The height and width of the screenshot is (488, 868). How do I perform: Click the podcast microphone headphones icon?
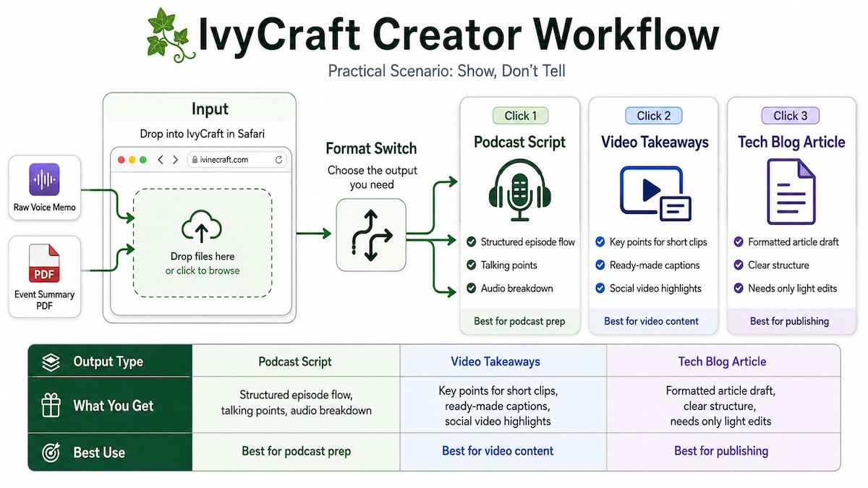point(519,192)
